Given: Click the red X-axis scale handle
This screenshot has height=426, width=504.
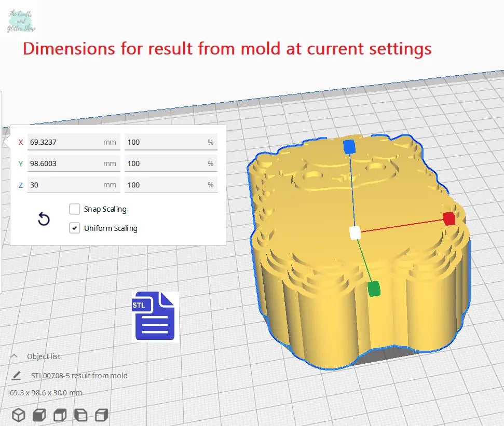Looking at the screenshot, I should point(449,218).
